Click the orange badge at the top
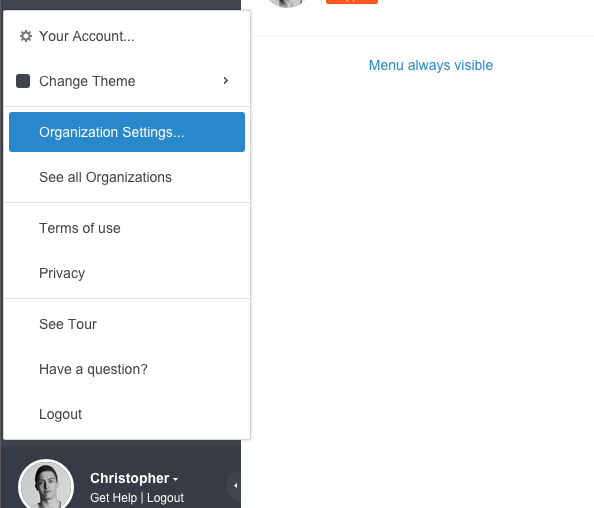 [352, 2]
